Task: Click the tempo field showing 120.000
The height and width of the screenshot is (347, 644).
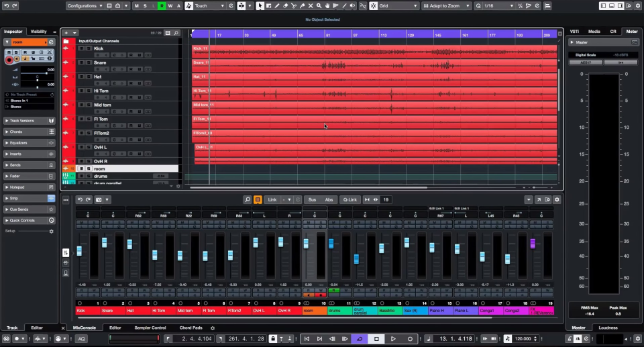Action: 523,339
